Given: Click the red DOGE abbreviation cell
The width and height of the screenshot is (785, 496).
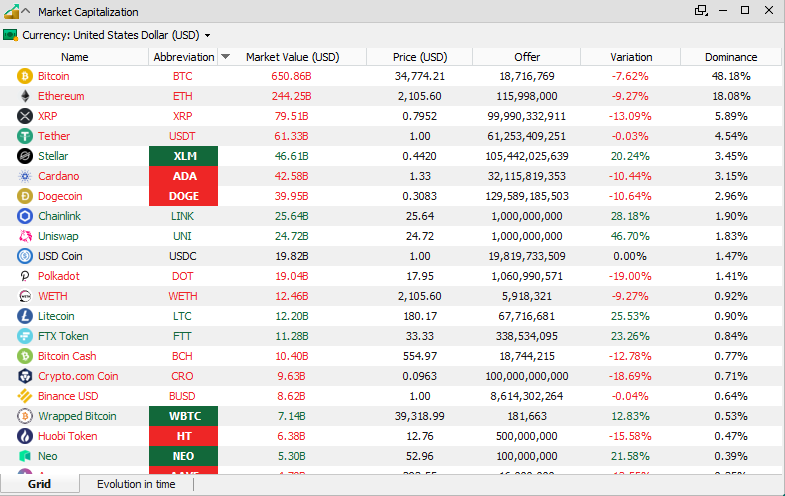Looking at the screenshot, I should (184, 196).
